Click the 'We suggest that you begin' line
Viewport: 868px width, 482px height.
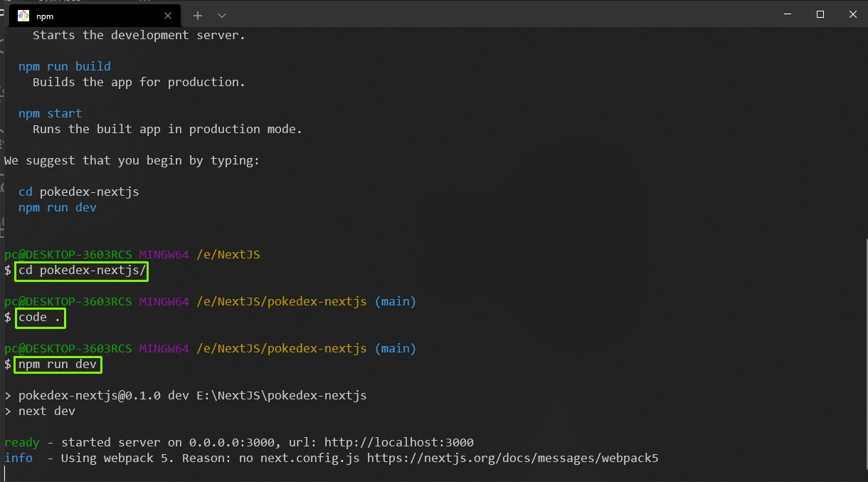pos(128,160)
